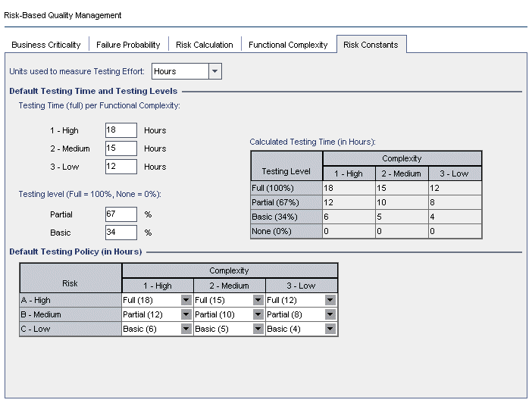Click the 2 - Medium hours input field

coord(121,148)
